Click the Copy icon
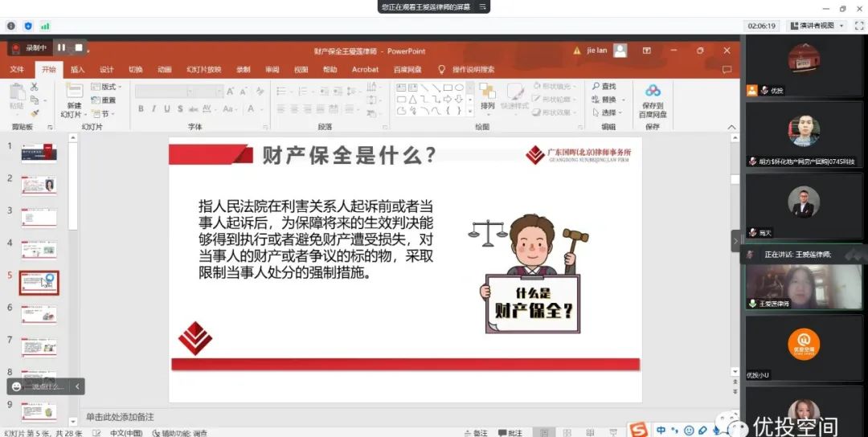 (34, 100)
